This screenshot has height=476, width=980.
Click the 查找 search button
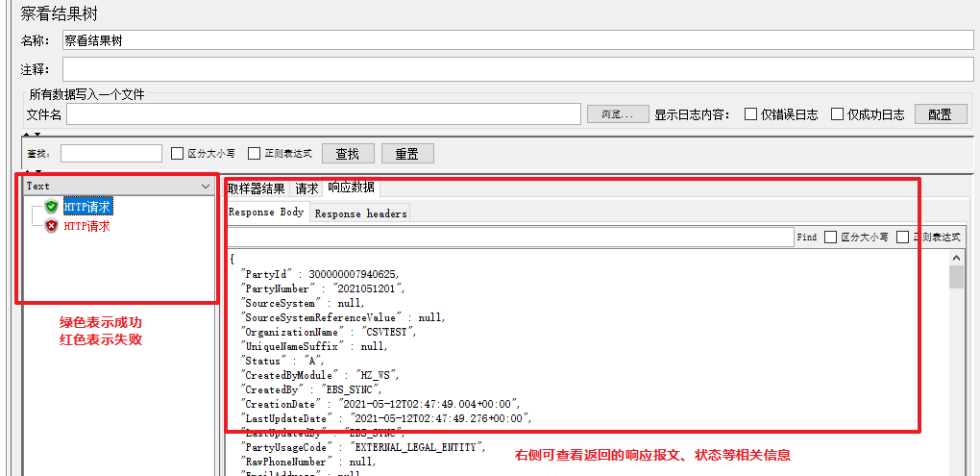[348, 153]
